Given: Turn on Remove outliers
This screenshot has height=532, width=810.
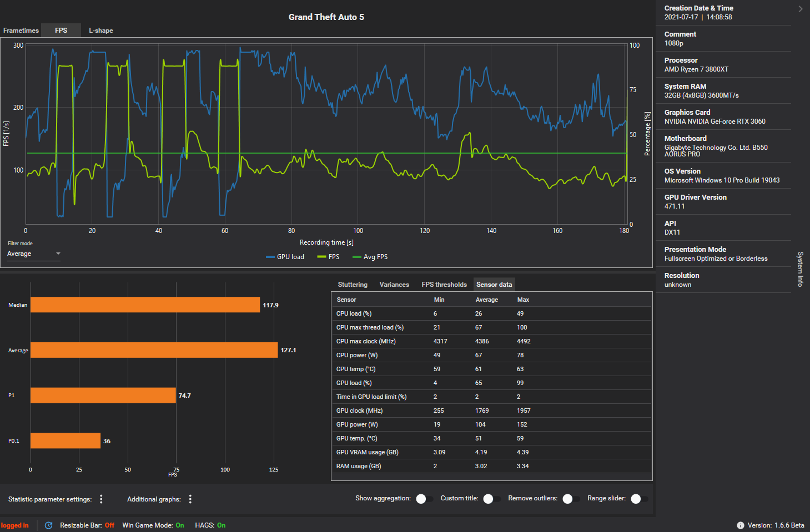Looking at the screenshot, I should click(571, 499).
